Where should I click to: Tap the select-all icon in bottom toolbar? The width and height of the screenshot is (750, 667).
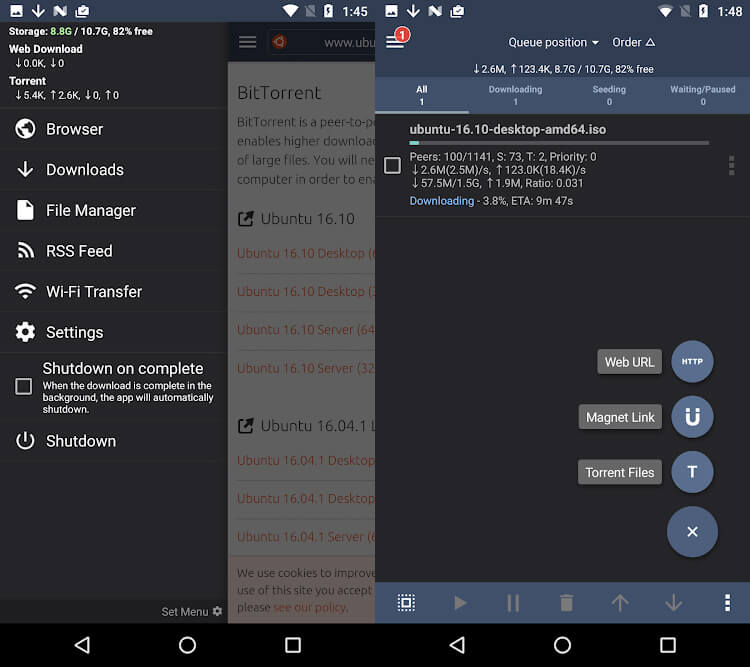(406, 603)
